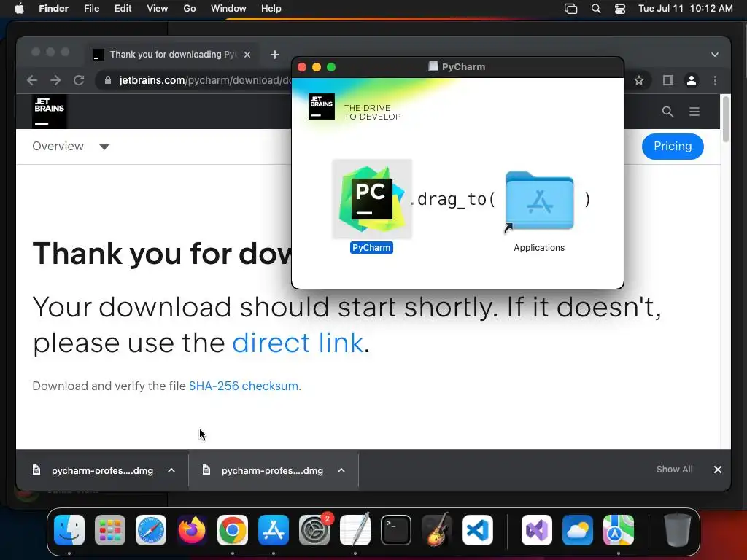Image resolution: width=747 pixels, height=560 pixels.
Task: Open Weather app from the Dock
Action: pos(578,530)
